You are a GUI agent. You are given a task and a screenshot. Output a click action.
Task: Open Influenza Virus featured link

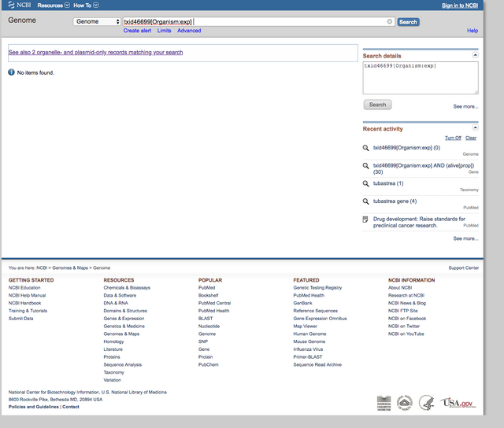point(308,349)
